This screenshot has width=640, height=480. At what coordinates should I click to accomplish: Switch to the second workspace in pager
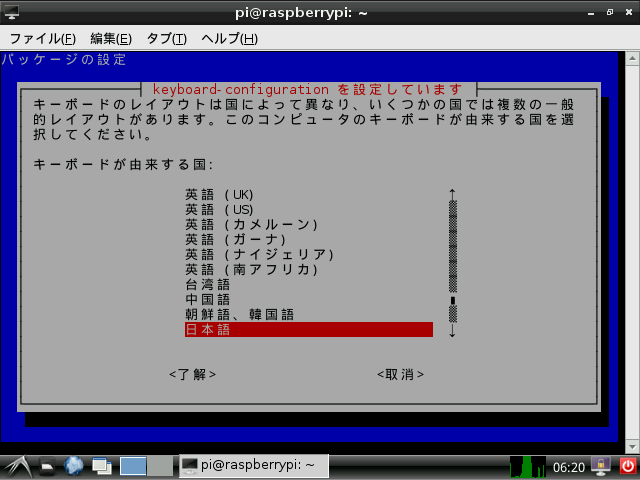[160, 466]
